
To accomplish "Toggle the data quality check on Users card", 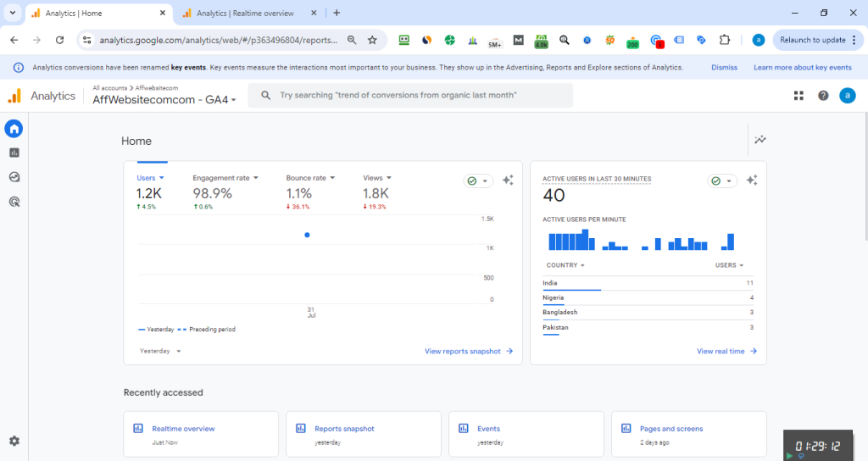I will pos(477,181).
